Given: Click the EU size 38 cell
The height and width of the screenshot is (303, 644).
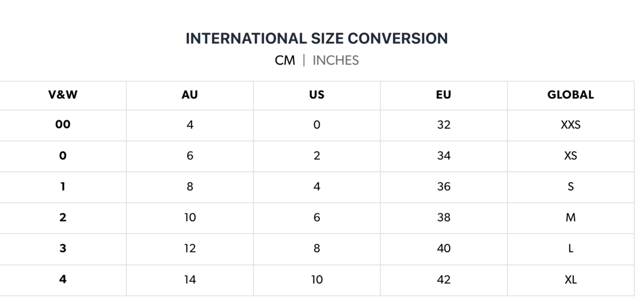Looking at the screenshot, I should tap(443, 218).
